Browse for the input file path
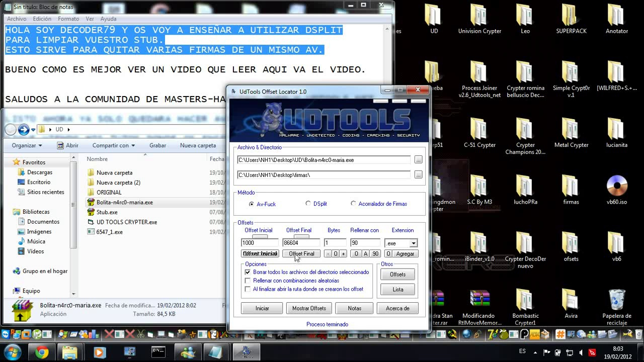644x362 pixels. (418, 160)
